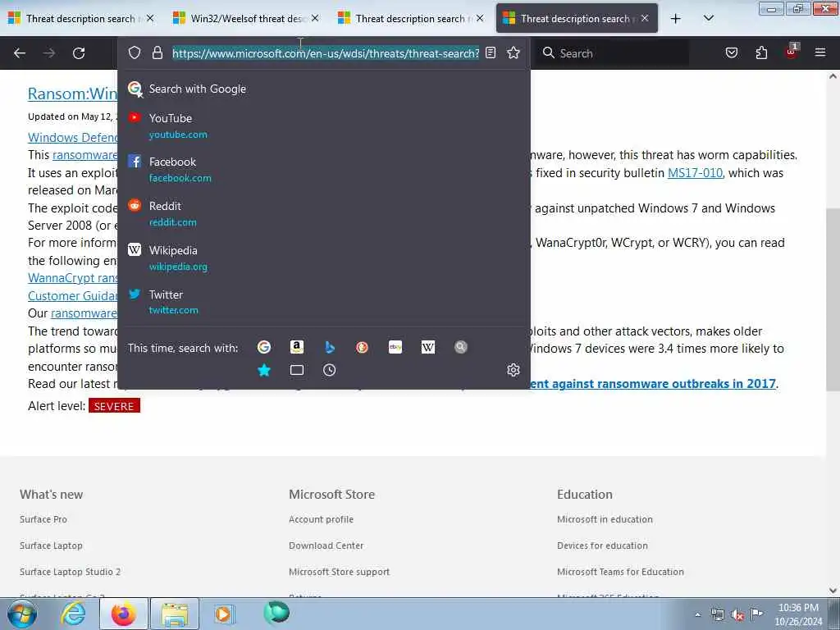The height and width of the screenshot is (630, 840).
Task: Toggle reader view icon in address bar
Action: click(x=491, y=52)
